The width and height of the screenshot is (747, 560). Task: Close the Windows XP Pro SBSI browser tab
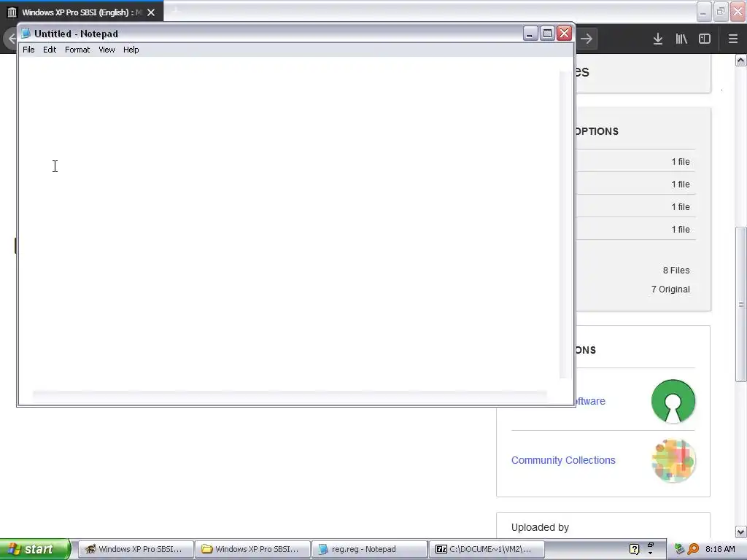(x=151, y=12)
